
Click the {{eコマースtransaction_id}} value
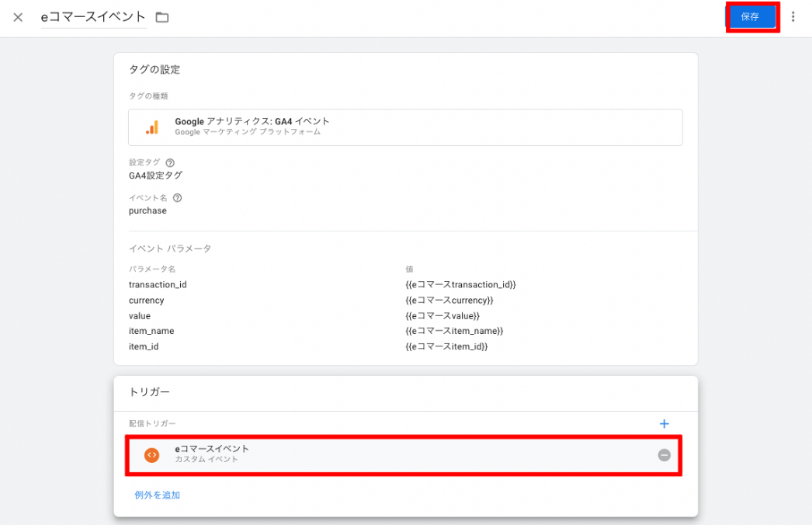(x=460, y=284)
